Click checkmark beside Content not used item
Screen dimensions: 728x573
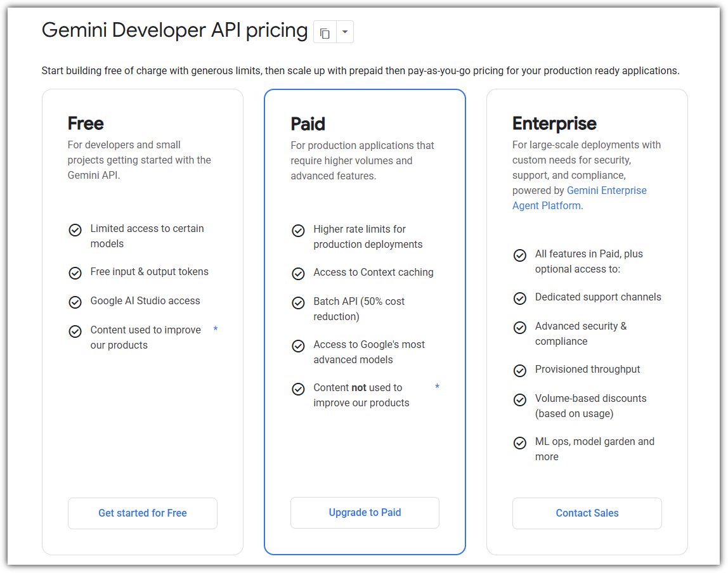[x=298, y=389]
